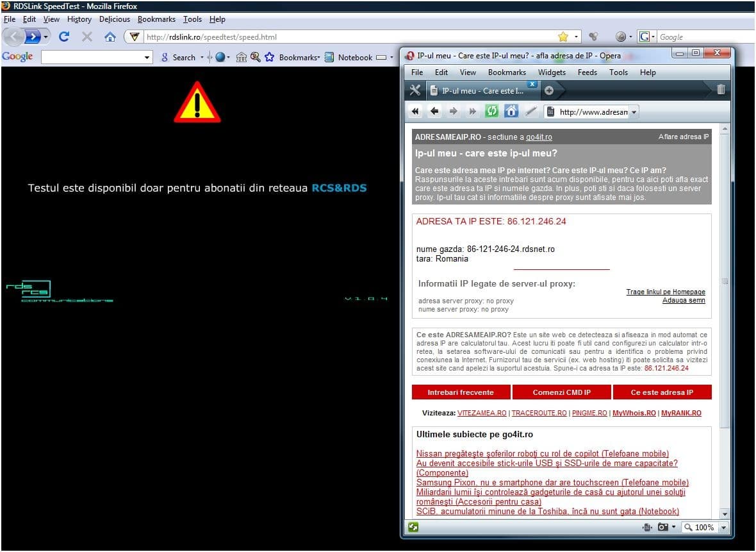Image resolution: width=756 pixels, height=552 pixels.
Task: Click Google Toolbar building icon
Action: [241, 58]
